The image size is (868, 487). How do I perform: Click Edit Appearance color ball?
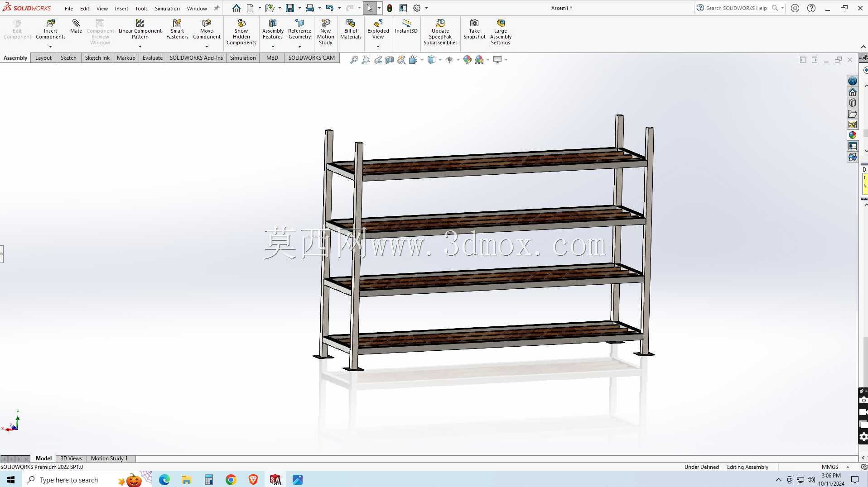pos(468,60)
